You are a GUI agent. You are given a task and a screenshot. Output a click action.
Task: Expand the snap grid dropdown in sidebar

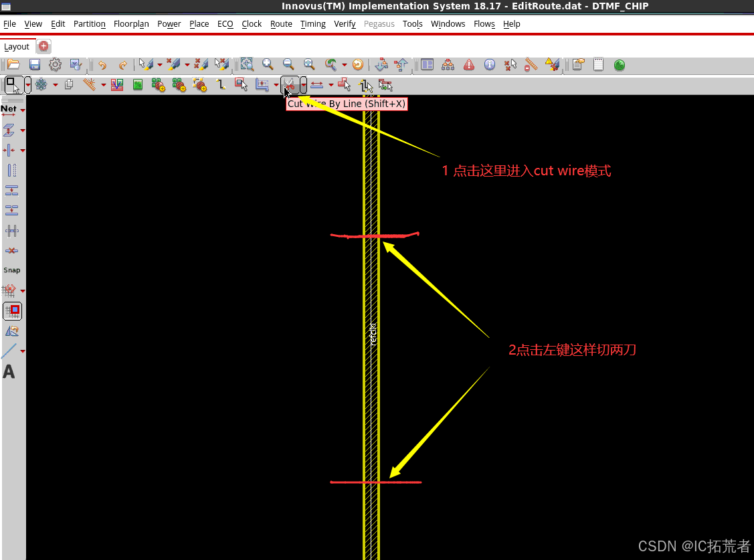pyautogui.click(x=23, y=291)
